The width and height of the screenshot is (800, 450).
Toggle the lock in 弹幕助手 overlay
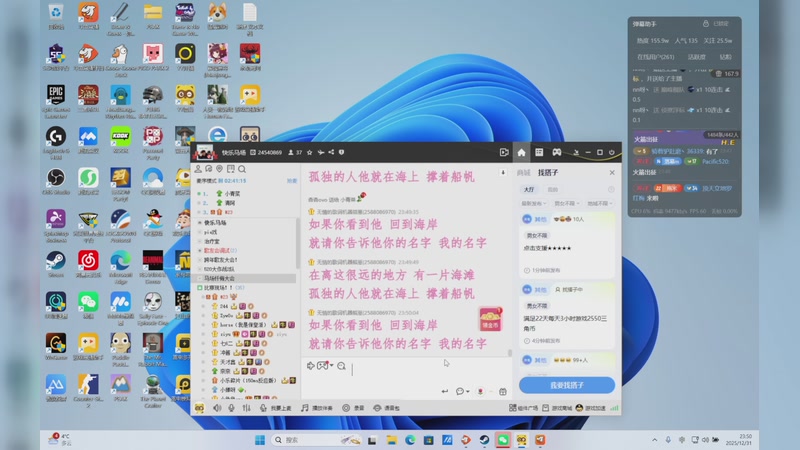point(706,23)
